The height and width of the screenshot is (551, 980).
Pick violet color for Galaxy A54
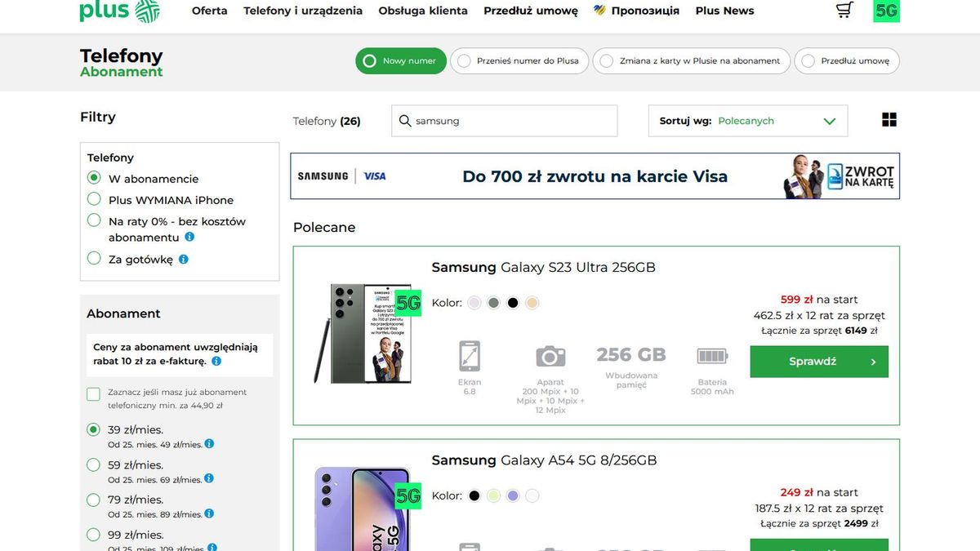[513, 495]
